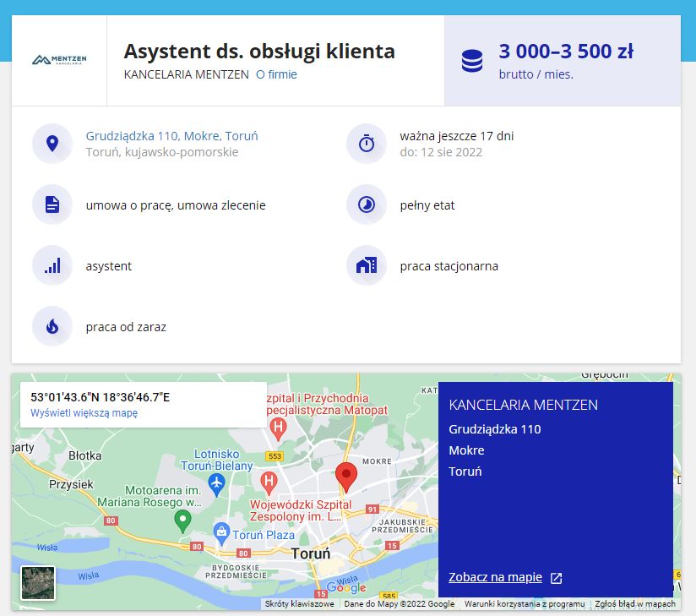Click 'Skróty klawiszowe' map button
The width and height of the screenshot is (696, 616).
(299, 604)
